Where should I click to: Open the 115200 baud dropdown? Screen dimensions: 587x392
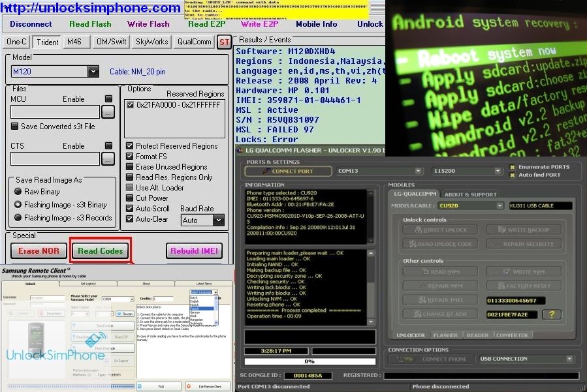coord(498,171)
